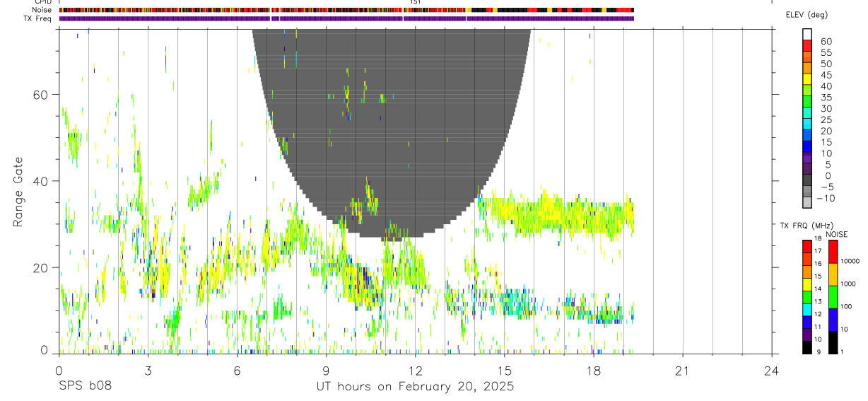Click the hour 6 tick label on time axis
The image size is (868, 401).
click(x=237, y=370)
